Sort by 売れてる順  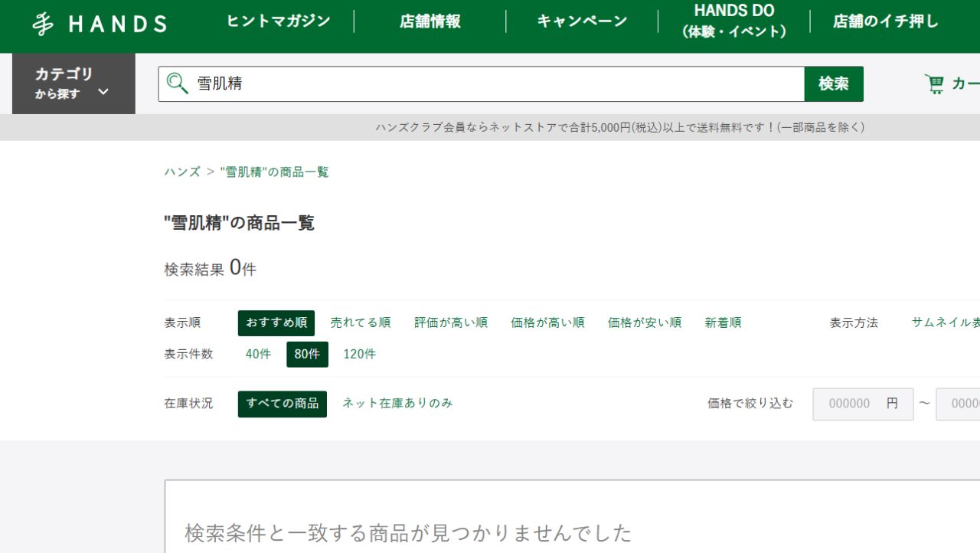click(x=361, y=323)
